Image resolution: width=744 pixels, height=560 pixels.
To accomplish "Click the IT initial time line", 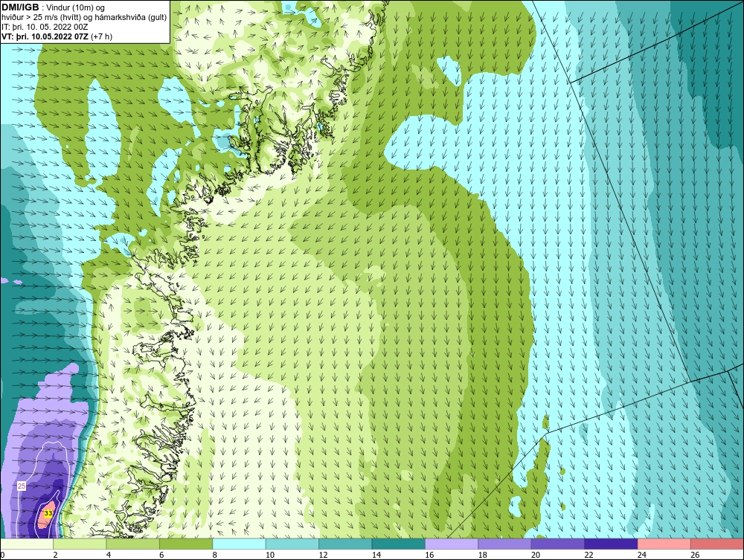I will click(x=45, y=27).
